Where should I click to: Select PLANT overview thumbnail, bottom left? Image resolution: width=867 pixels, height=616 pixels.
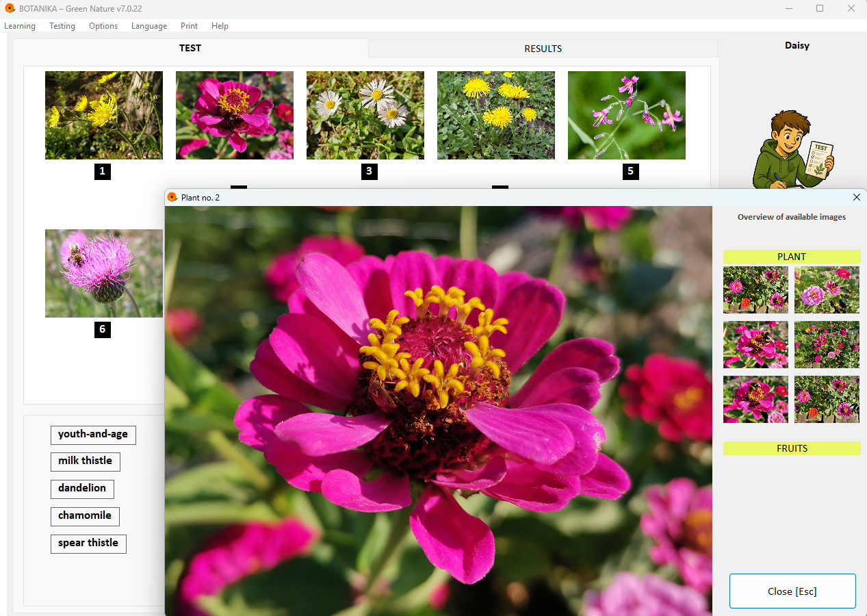[x=755, y=399]
